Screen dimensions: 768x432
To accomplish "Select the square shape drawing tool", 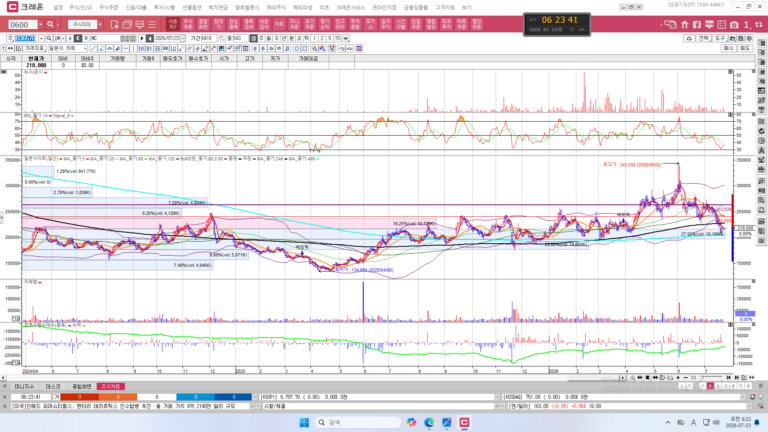I will tap(305, 48).
